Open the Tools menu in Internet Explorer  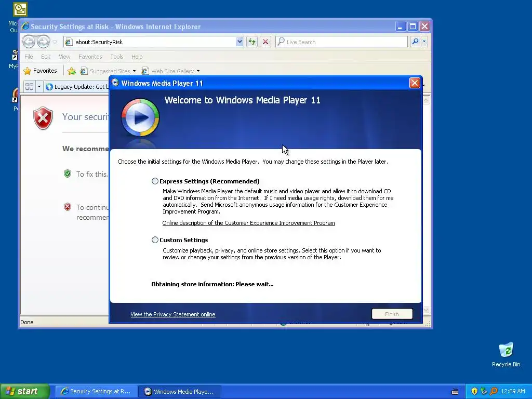(x=117, y=57)
